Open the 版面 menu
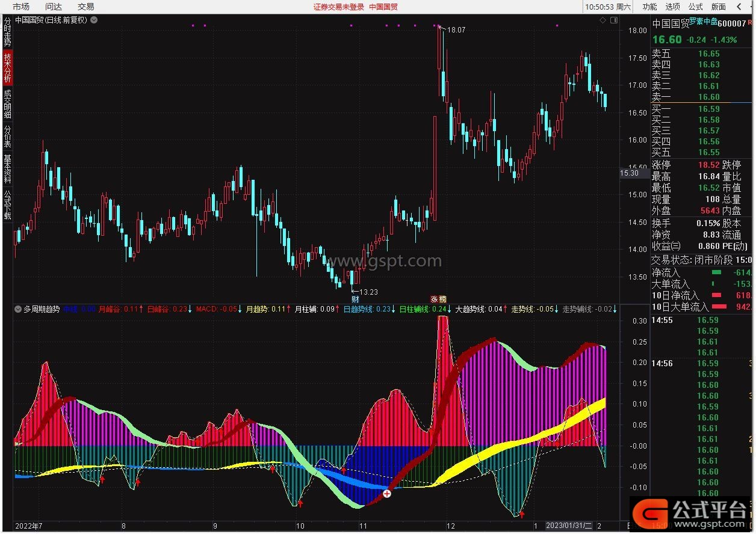756x534 pixels. point(718,7)
